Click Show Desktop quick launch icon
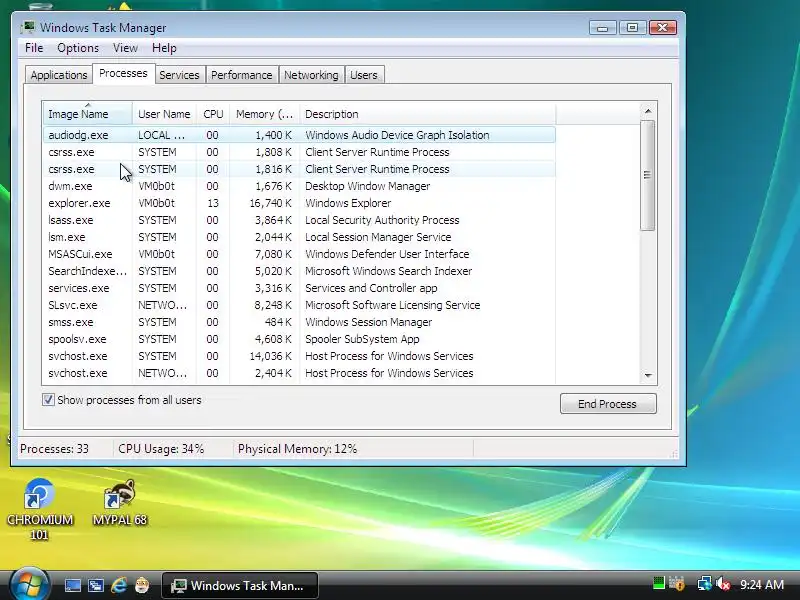800x600 pixels. point(72,585)
